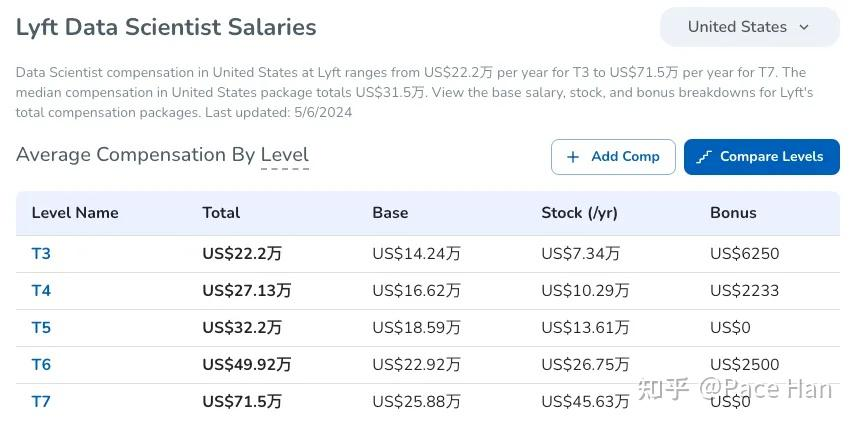Open the T3 level link
This screenshot has height=423, width=854.
pyautogui.click(x=41, y=254)
